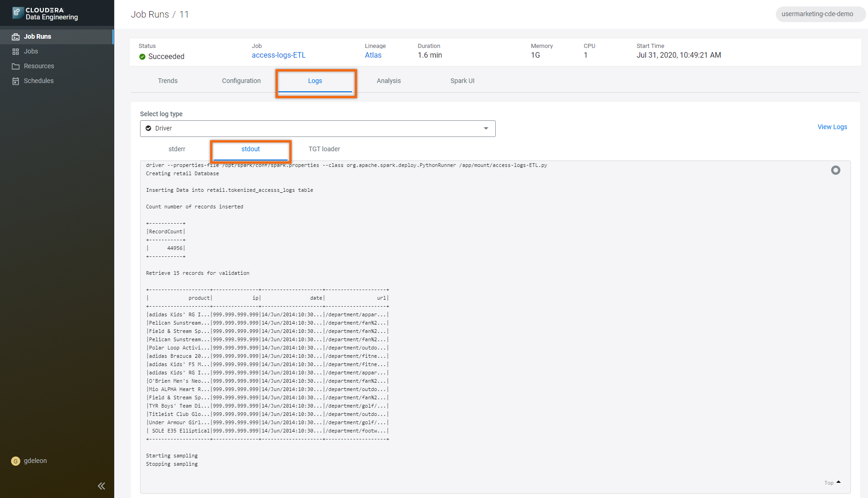
Task: Open the Configuration tab
Action: (241, 81)
